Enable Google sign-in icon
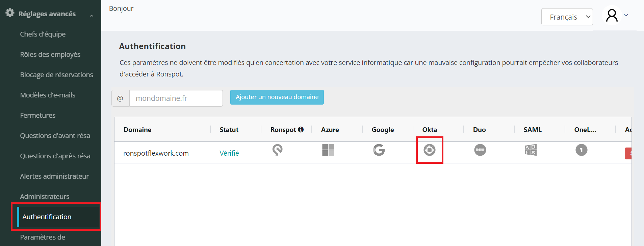Screen dimensions: 644x246 [379, 150]
